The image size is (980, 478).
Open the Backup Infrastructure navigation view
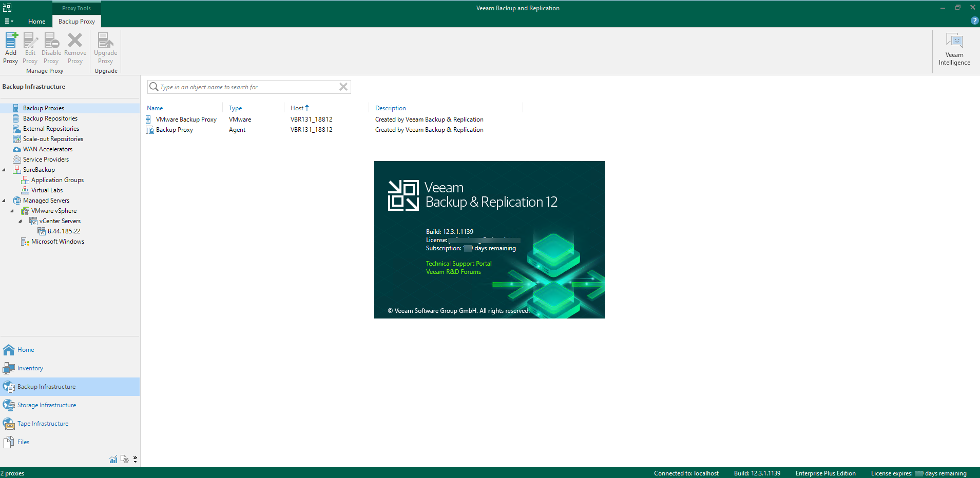tap(70, 387)
